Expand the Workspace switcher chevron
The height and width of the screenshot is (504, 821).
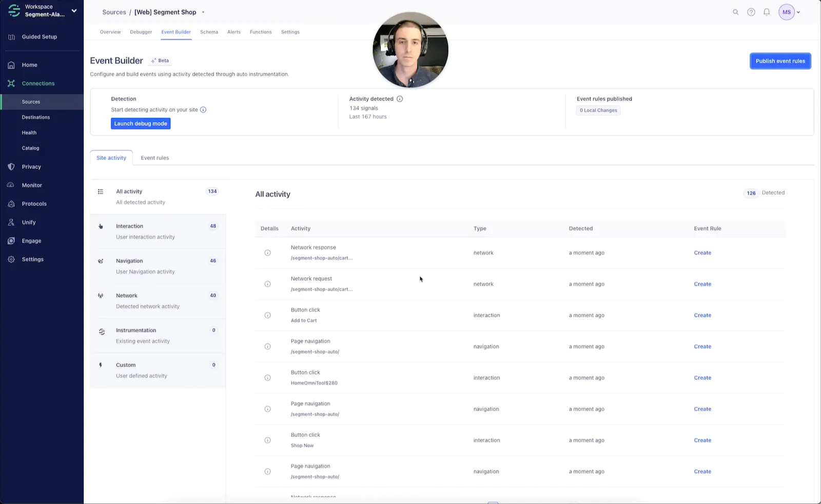click(74, 11)
